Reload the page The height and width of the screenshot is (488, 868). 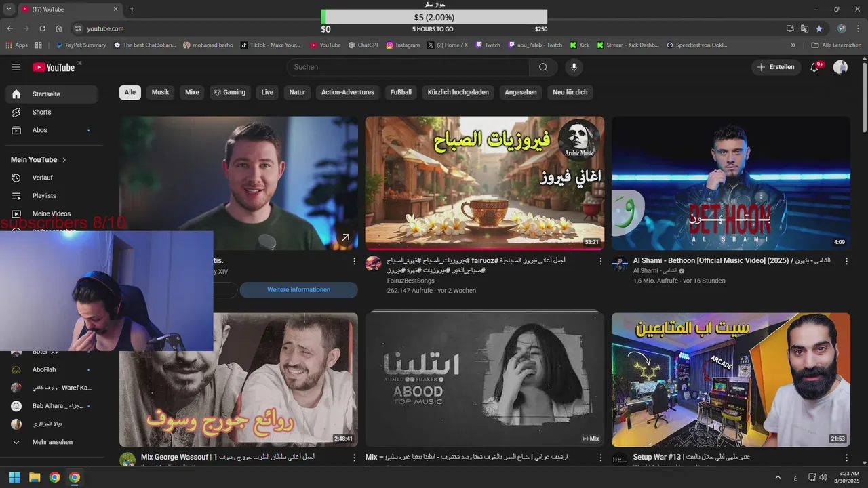click(42, 28)
